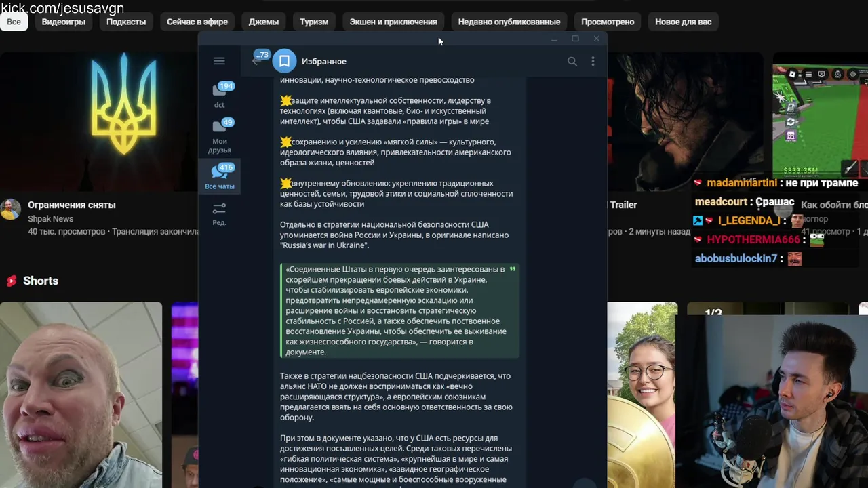Select the Все filter chip
This screenshot has width=868, height=488.
click(x=14, y=22)
